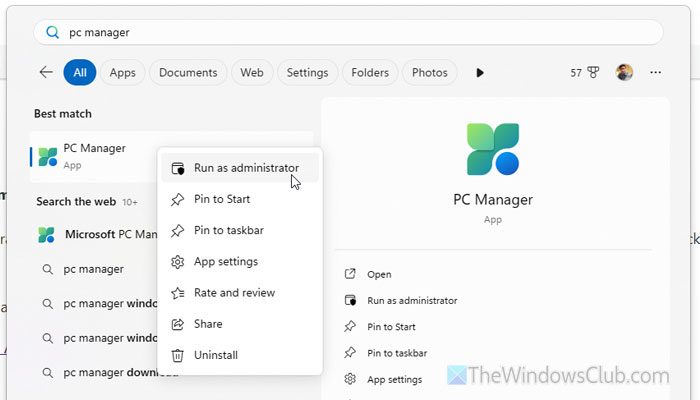Choose Run as administrator in context menu
The image size is (700, 400).
tap(240, 168)
